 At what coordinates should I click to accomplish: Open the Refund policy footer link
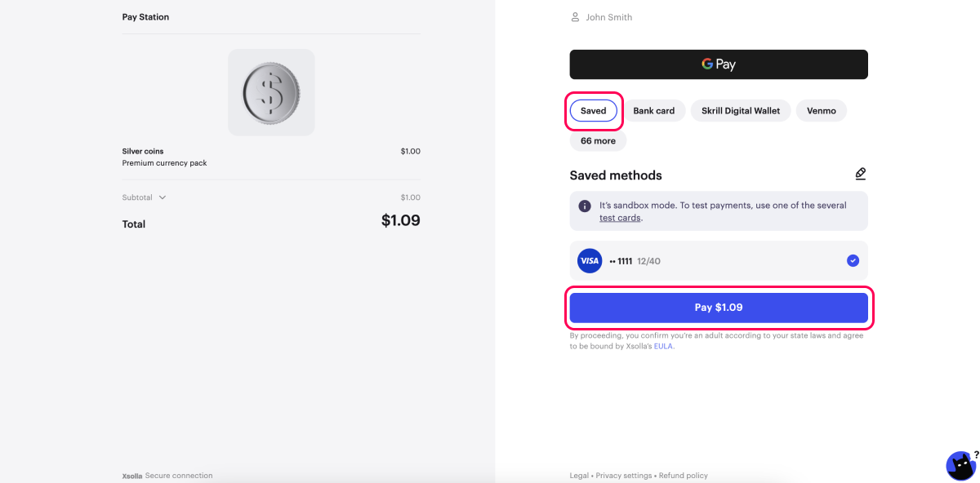[x=684, y=476]
